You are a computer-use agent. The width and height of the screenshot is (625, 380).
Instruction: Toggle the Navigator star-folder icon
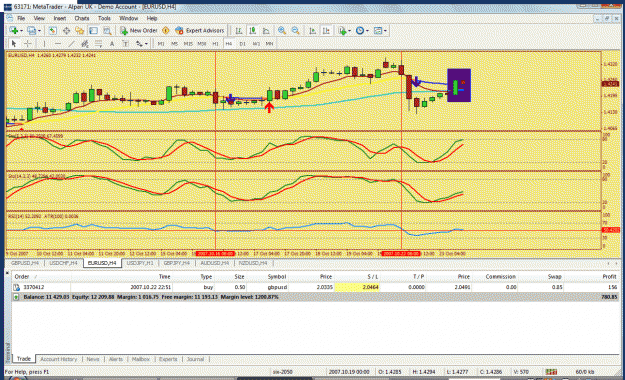(x=80, y=30)
